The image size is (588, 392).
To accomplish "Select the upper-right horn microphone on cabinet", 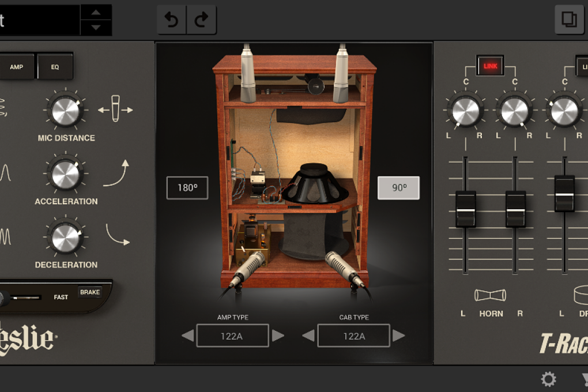I will 341,74.
